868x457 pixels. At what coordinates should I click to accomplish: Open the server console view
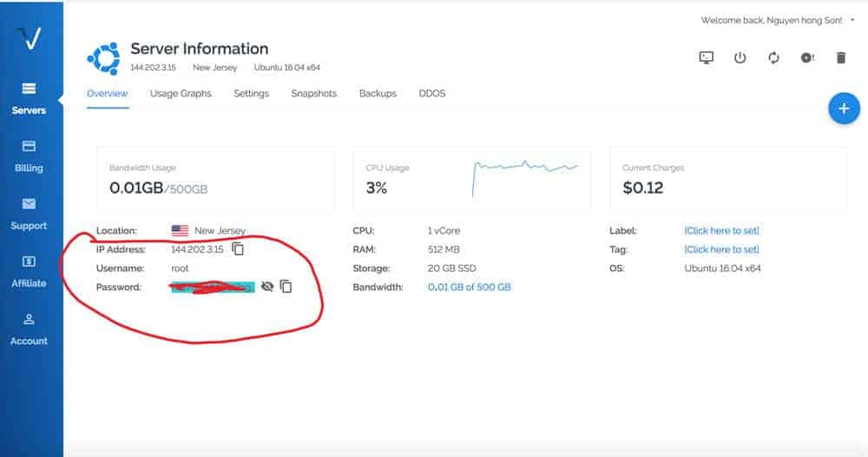(707, 58)
